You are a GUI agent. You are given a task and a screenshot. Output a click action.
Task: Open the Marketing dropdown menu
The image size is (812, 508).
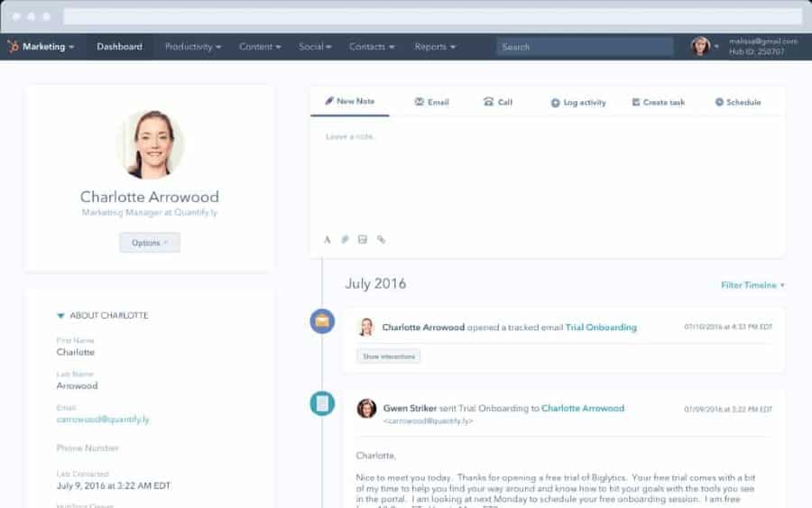(x=48, y=47)
